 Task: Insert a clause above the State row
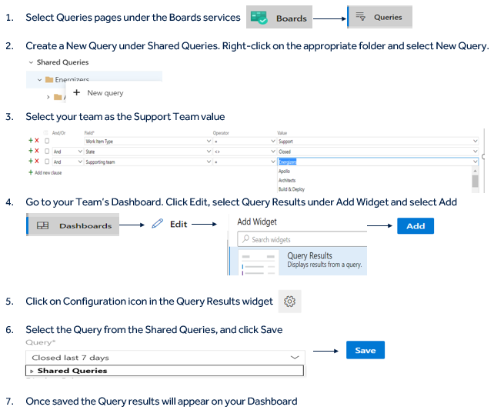(x=31, y=152)
